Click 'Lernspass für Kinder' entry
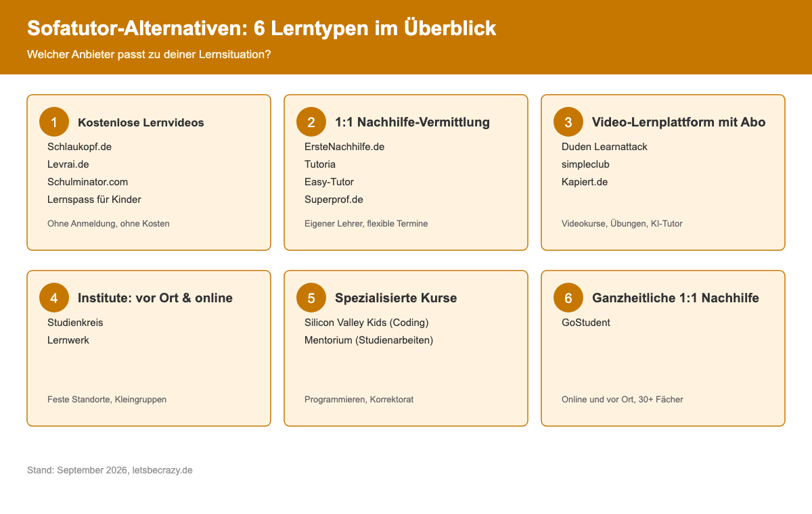Image resolution: width=812 pixels, height=514 pixels. (94, 200)
